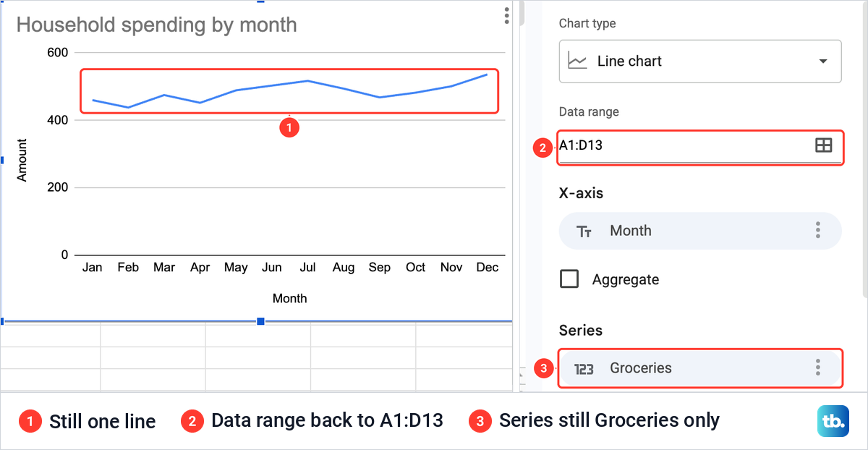Select the Groceries series chip
Screen dimensions: 868x450
699,368
